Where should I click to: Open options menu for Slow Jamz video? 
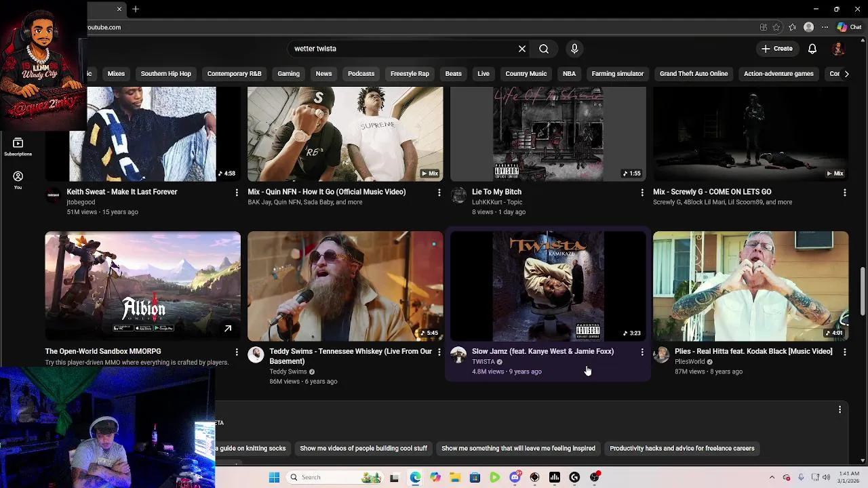642,352
